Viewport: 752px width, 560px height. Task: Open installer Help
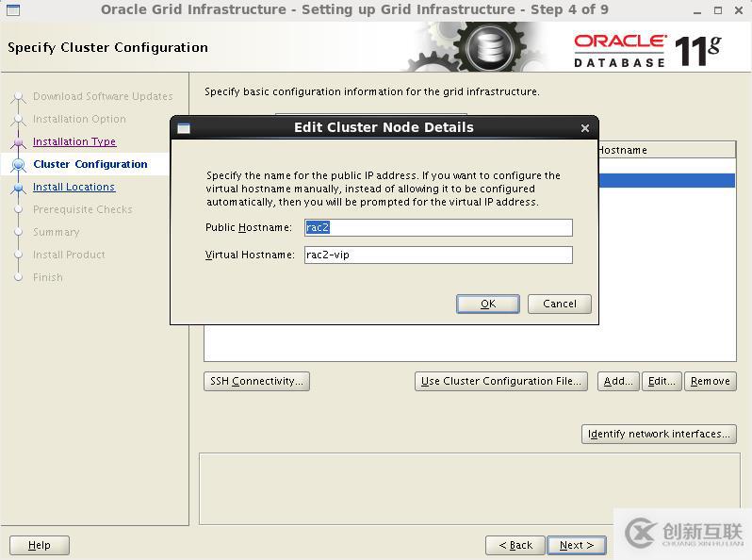point(40,545)
